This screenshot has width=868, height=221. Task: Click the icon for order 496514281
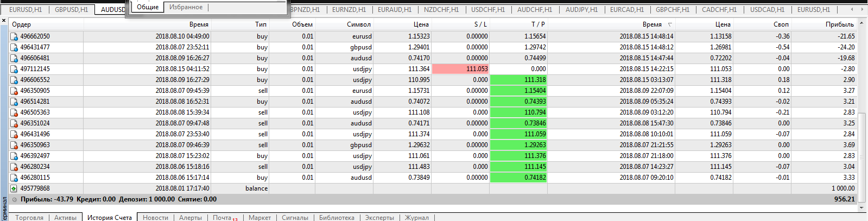click(x=14, y=102)
